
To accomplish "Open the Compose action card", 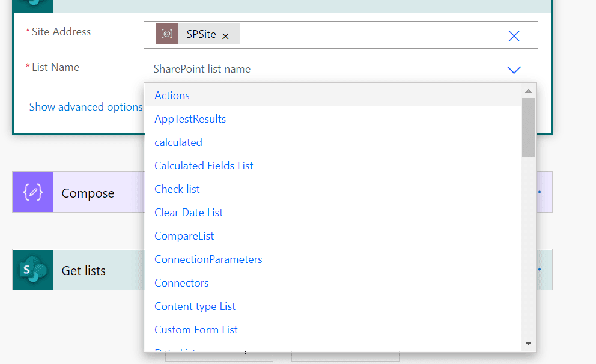I will (x=88, y=193).
